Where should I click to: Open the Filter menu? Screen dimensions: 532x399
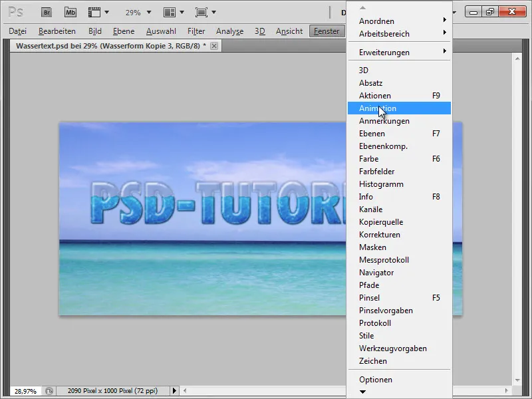196,31
